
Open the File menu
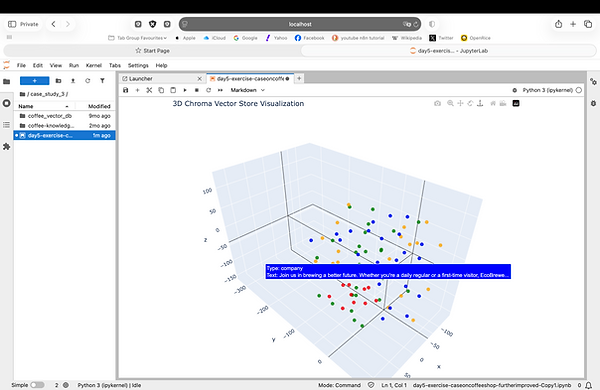click(21, 65)
